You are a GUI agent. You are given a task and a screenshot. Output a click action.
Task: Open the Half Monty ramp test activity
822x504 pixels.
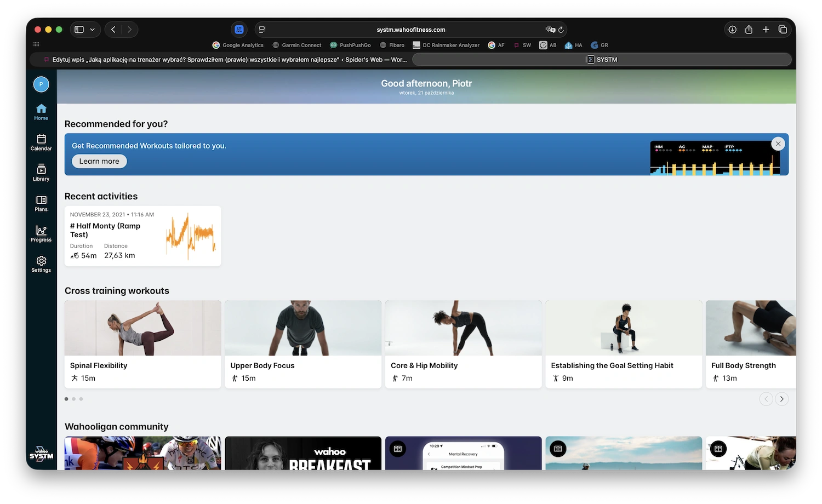coord(142,236)
